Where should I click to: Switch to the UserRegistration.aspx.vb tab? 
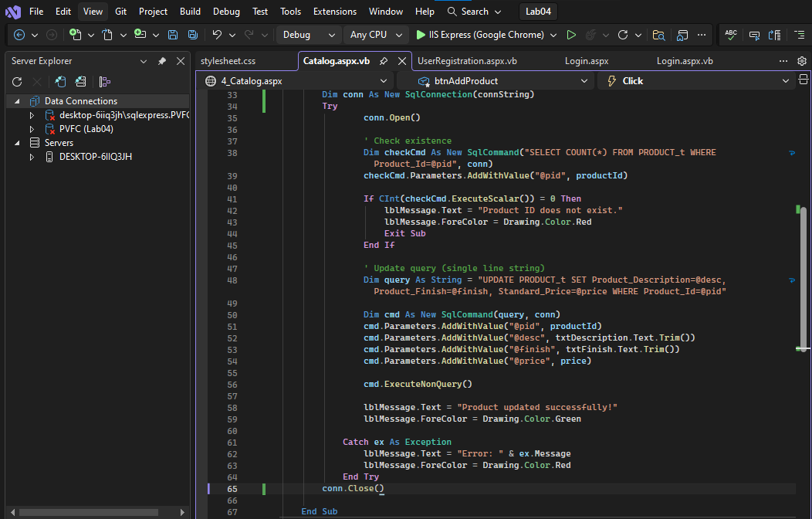click(x=467, y=61)
